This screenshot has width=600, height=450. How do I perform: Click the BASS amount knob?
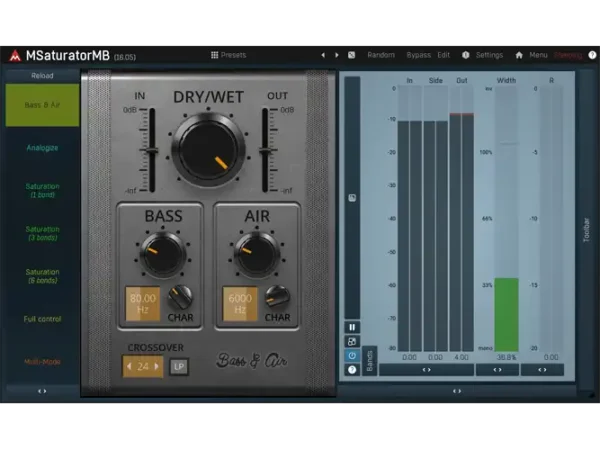click(x=163, y=254)
